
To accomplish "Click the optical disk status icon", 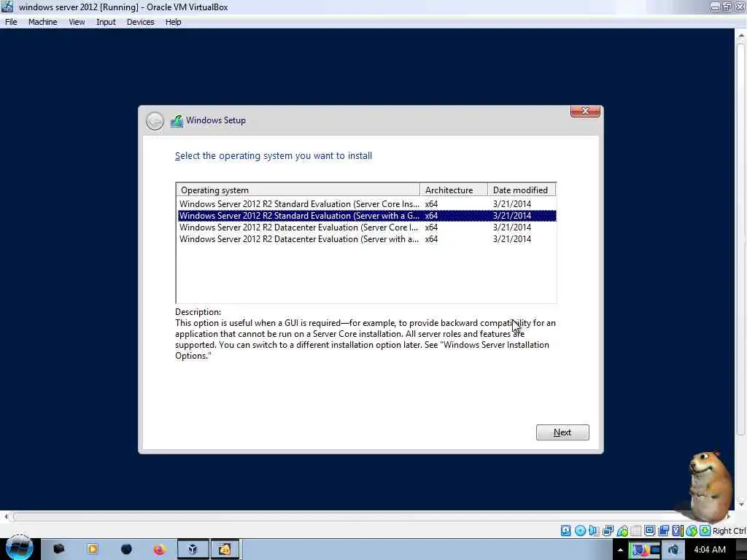I will click(580, 531).
